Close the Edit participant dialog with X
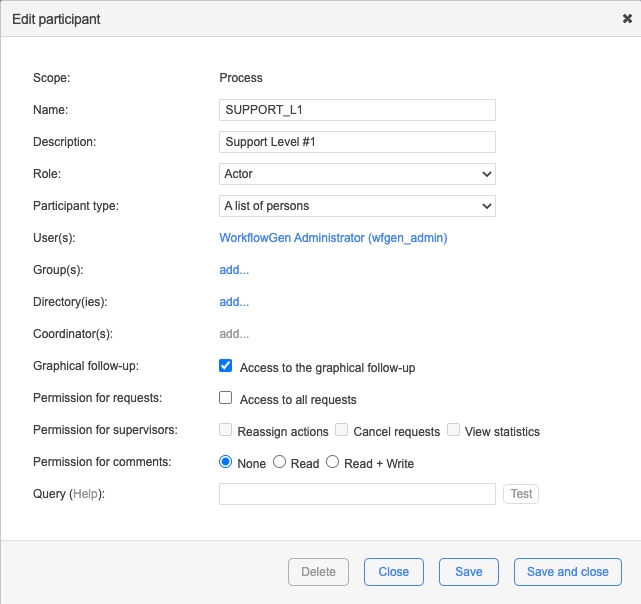 click(x=626, y=19)
